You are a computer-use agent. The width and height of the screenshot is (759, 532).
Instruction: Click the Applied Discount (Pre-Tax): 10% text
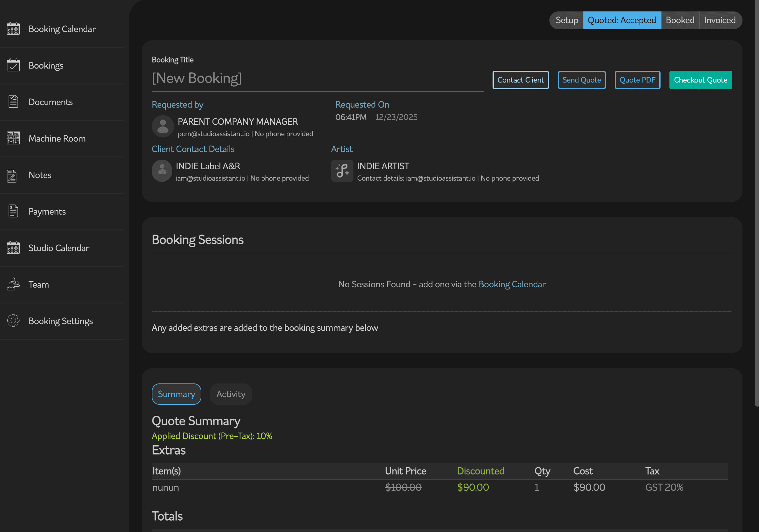click(212, 436)
